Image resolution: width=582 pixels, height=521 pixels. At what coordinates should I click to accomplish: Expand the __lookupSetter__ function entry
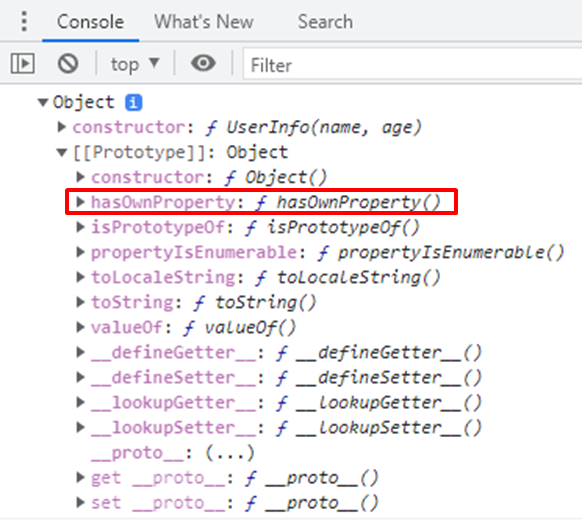point(80,427)
